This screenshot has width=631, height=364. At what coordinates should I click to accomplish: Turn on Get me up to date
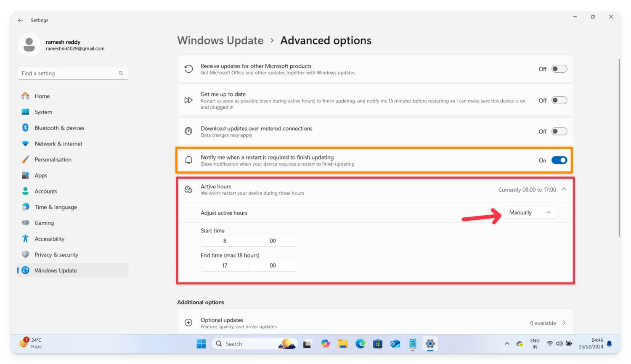(559, 100)
